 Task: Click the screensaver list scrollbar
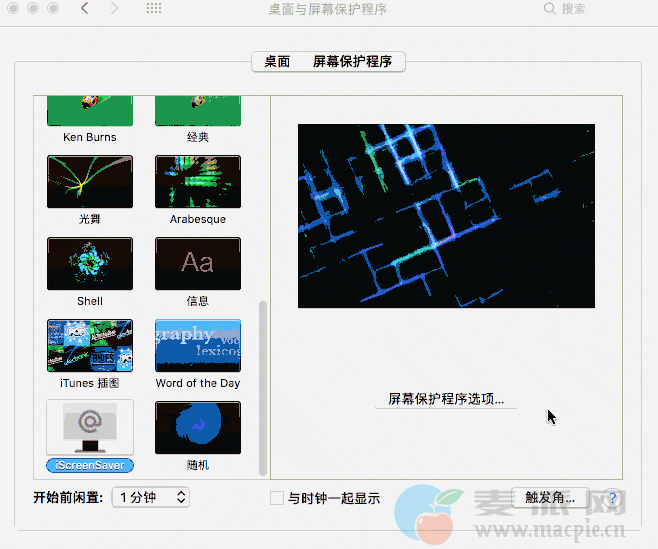click(x=263, y=388)
